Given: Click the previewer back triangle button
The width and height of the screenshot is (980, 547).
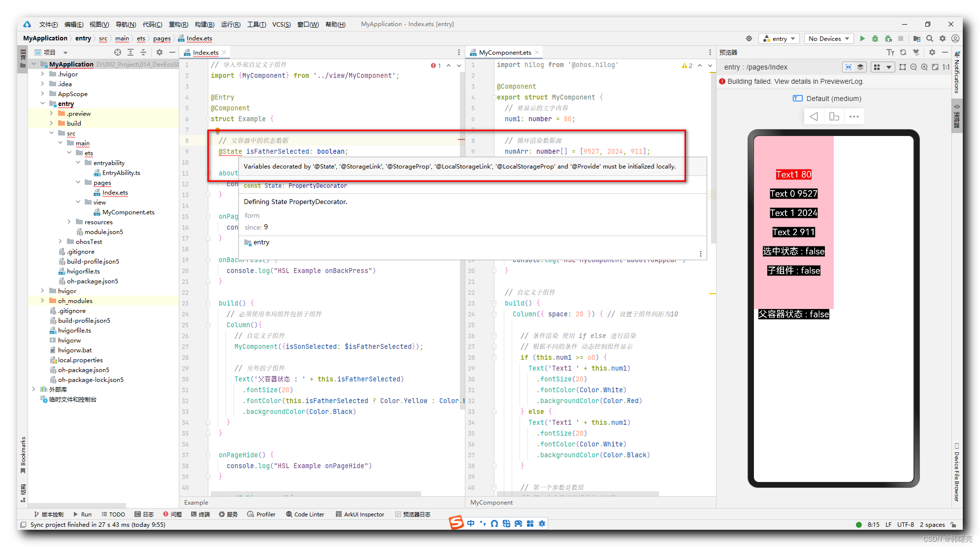Looking at the screenshot, I should pyautogui.click(x=814, y=117).
